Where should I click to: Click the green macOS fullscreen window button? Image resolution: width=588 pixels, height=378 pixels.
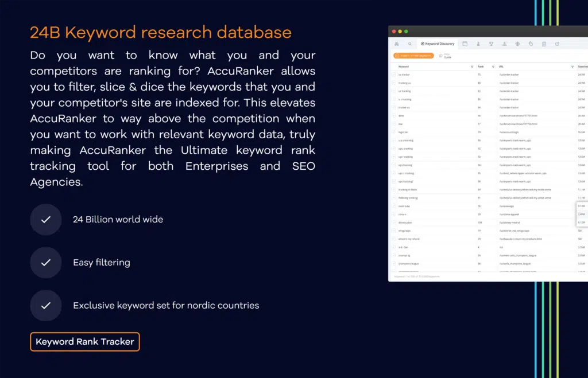click(407, 31)
